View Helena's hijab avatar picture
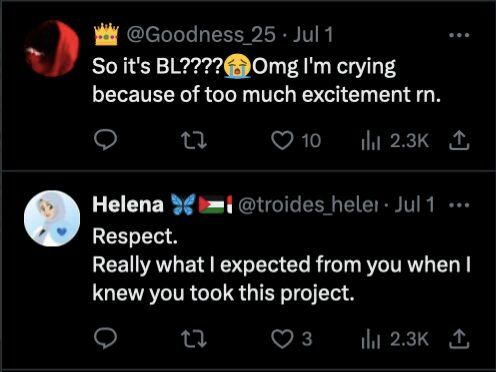496x372 pixels. click(x=52, y=218)
